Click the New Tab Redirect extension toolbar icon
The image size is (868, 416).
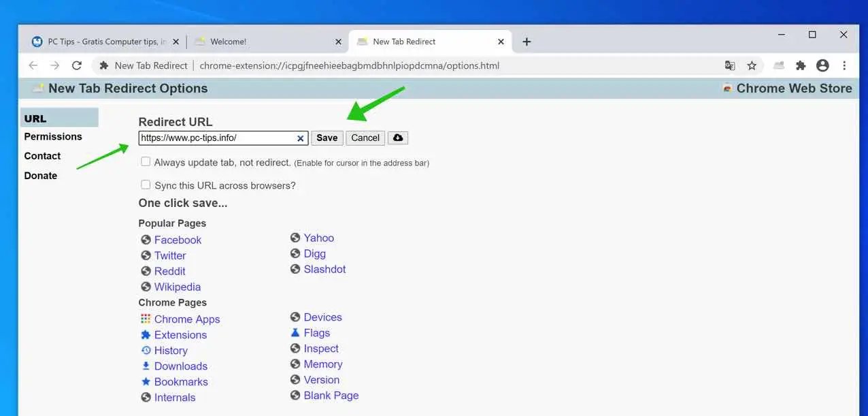[779, 65]
